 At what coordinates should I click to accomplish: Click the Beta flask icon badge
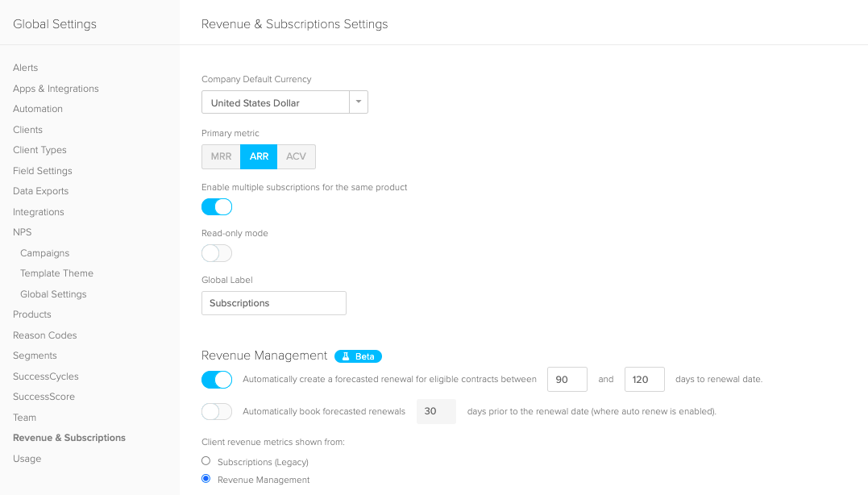point(358,356)
